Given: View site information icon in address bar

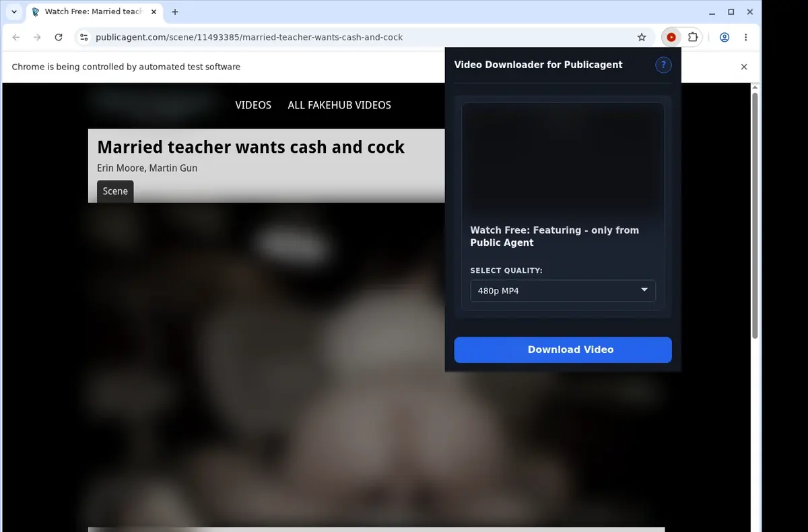Looking at the screenshot, I should click(83, 38).
